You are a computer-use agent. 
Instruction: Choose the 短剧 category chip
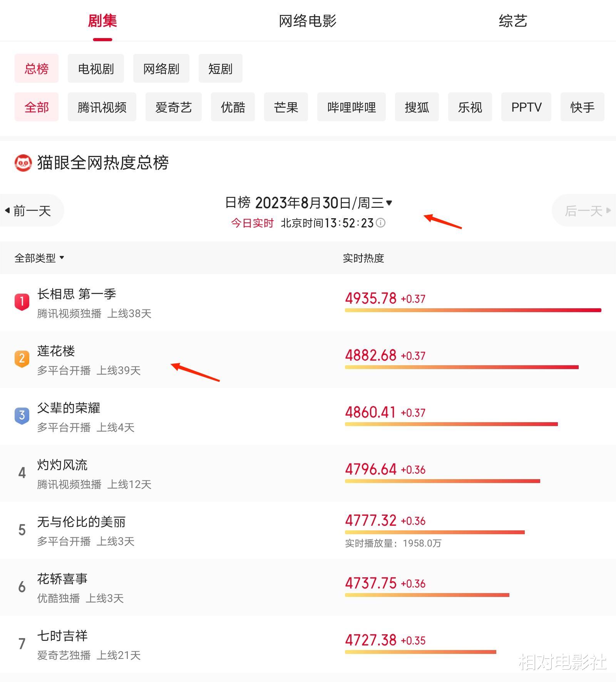coord(221,69)
